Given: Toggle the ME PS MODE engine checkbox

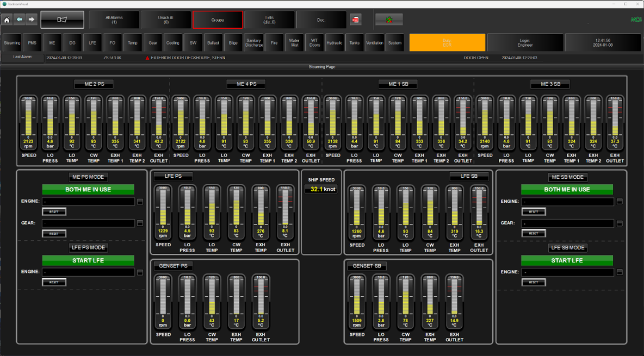Looking at the screenshot, I should tap(140, 202).
